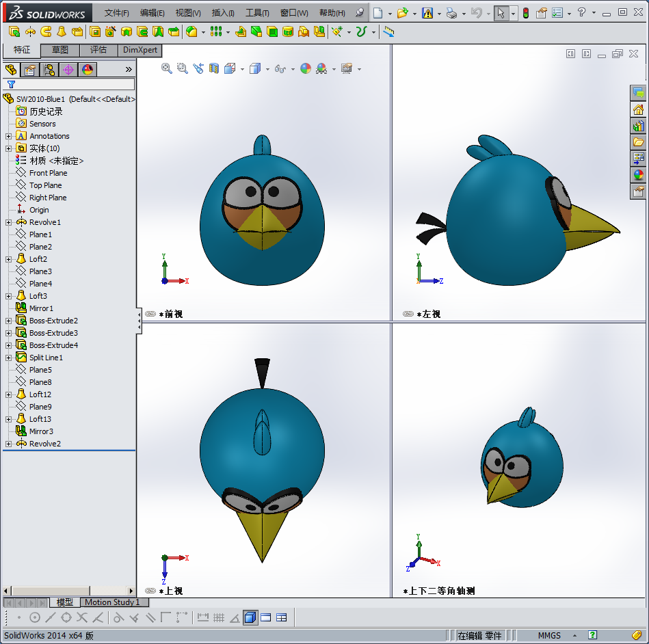The image size is (649, 644).
Task: Select Boss-Extrude3 in the feature tree
Action: [x=53, y=333]
